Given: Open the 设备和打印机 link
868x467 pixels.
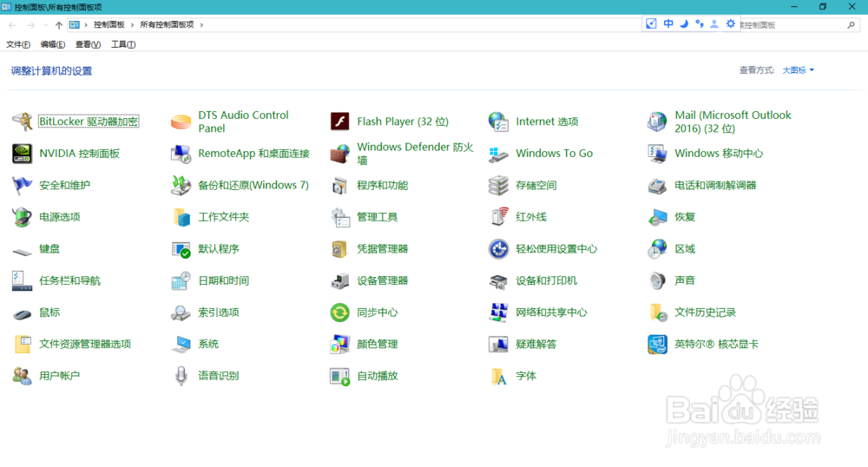Looking at the screenshot, I should point(546,280).
